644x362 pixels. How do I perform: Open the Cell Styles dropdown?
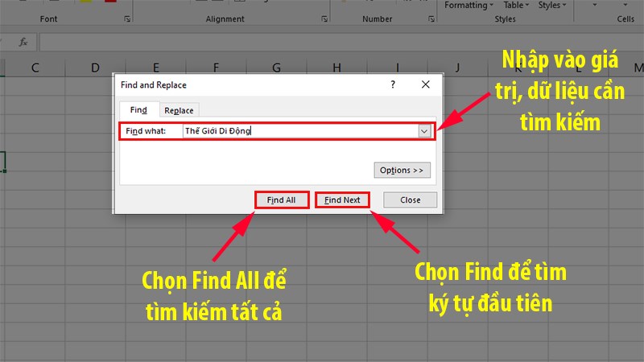tap(553, 5)
